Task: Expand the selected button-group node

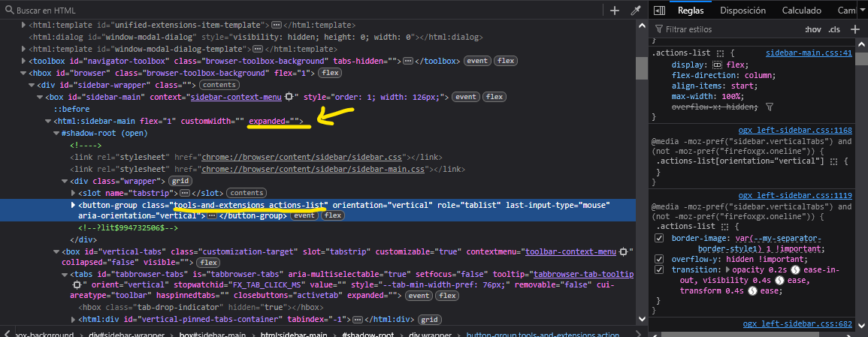Action: [73, 205]
